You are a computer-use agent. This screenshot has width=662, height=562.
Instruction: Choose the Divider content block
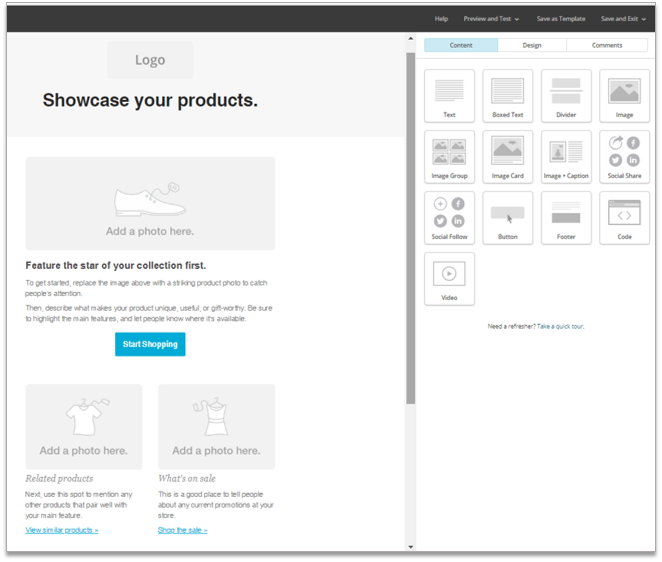point(566,96)
